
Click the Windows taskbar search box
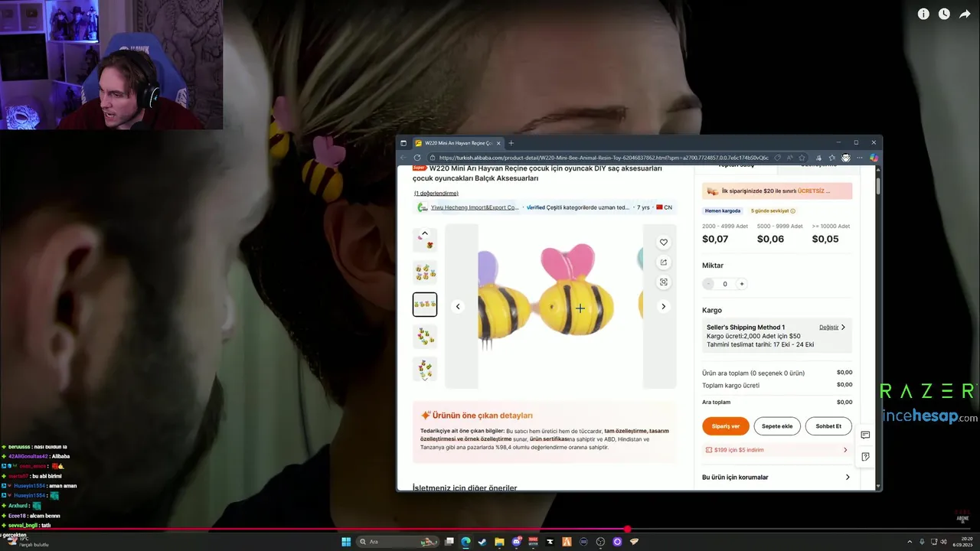[x=398, y=542]
